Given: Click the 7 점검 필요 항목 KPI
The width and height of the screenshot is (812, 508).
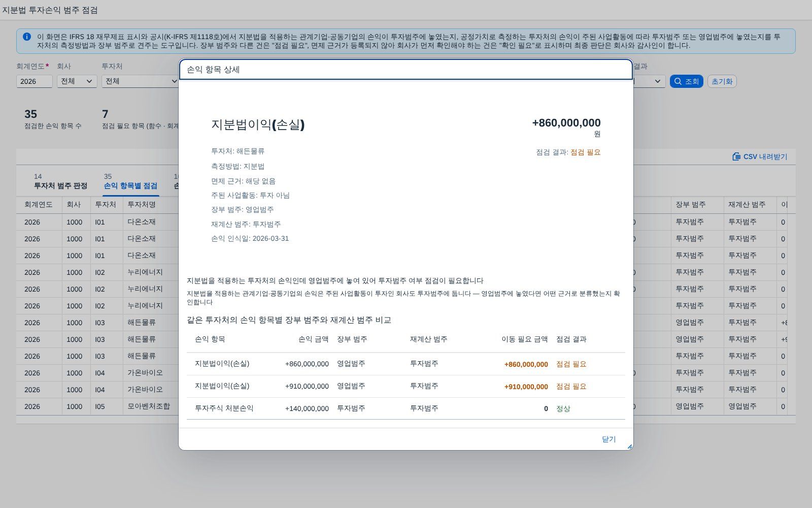Looking at the screenshot, I should (x=141, y=119).
